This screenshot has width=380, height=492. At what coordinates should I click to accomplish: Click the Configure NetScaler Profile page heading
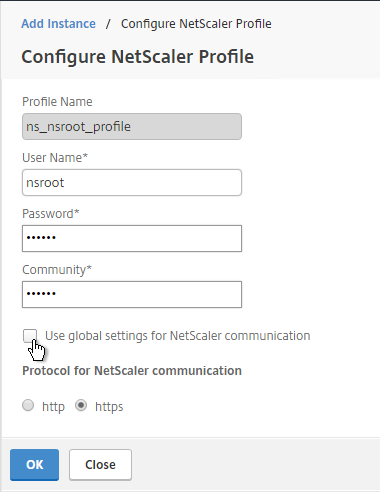click(138, 56)
